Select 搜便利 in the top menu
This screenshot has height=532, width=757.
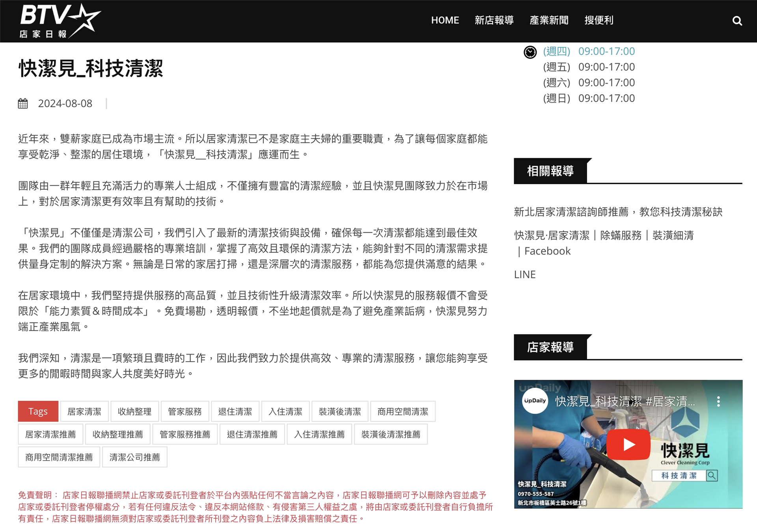599,21
